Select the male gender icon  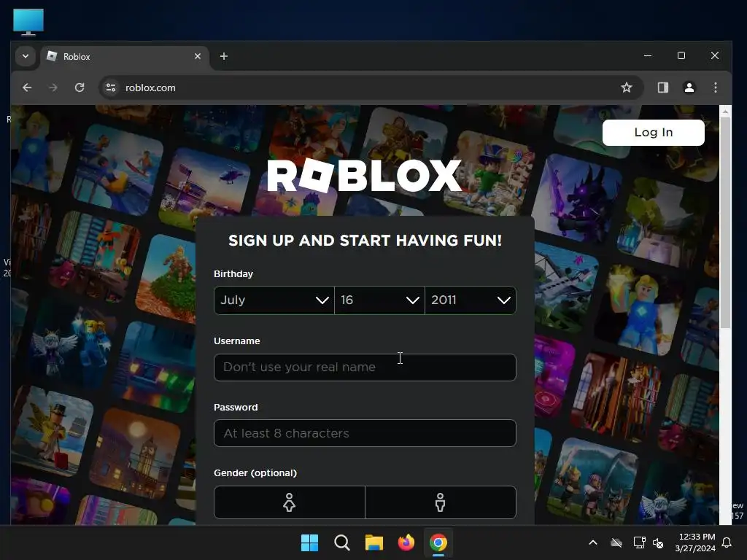pyautogui.click(x=440, y=502)
